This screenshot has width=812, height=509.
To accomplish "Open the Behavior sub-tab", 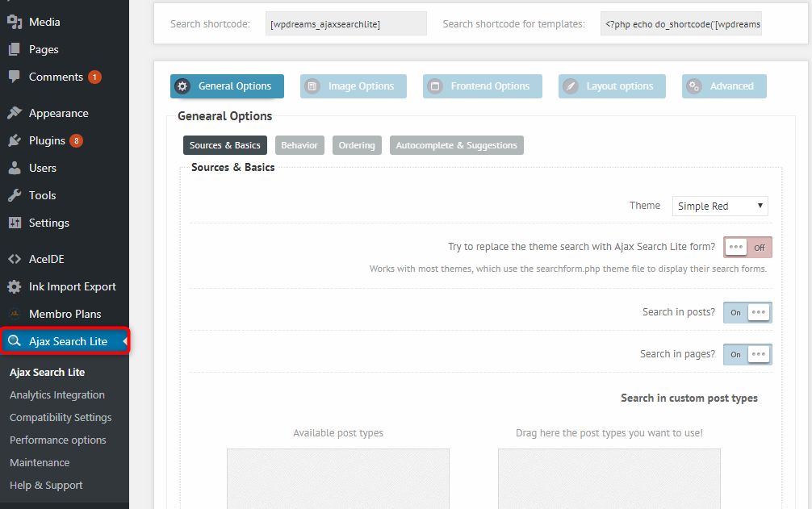I will point(299,145).
